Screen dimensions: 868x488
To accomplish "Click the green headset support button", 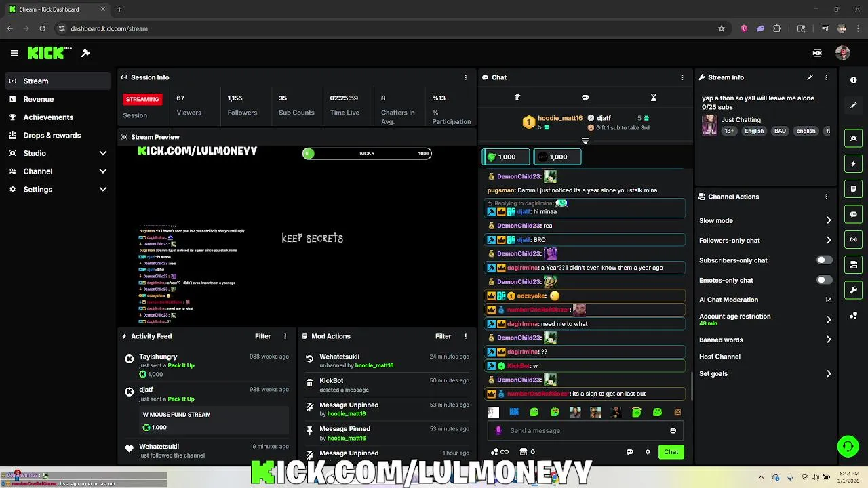I will point(848,446).
